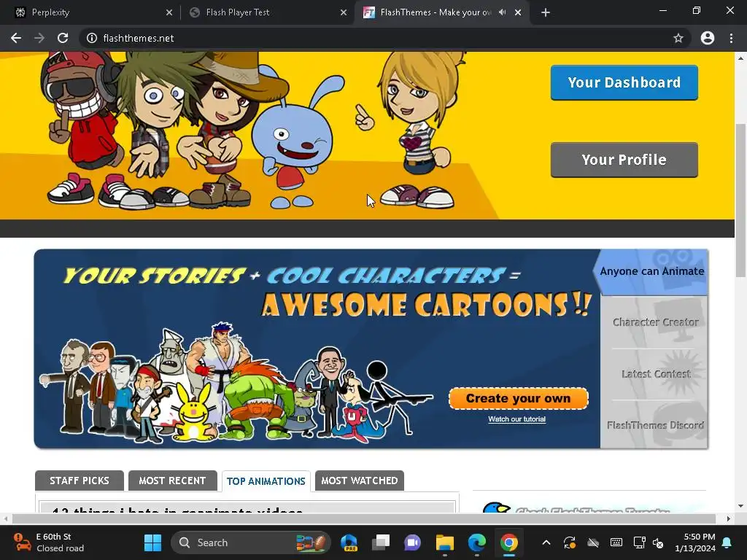
Task: Select Anyone can Animate banner panel
Action: [651, 271]
